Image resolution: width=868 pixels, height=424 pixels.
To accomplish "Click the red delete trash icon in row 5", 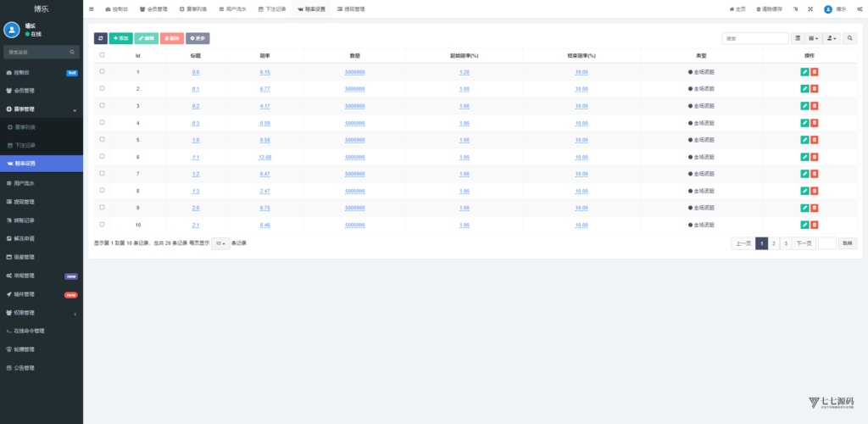I will tap(815, 140).
